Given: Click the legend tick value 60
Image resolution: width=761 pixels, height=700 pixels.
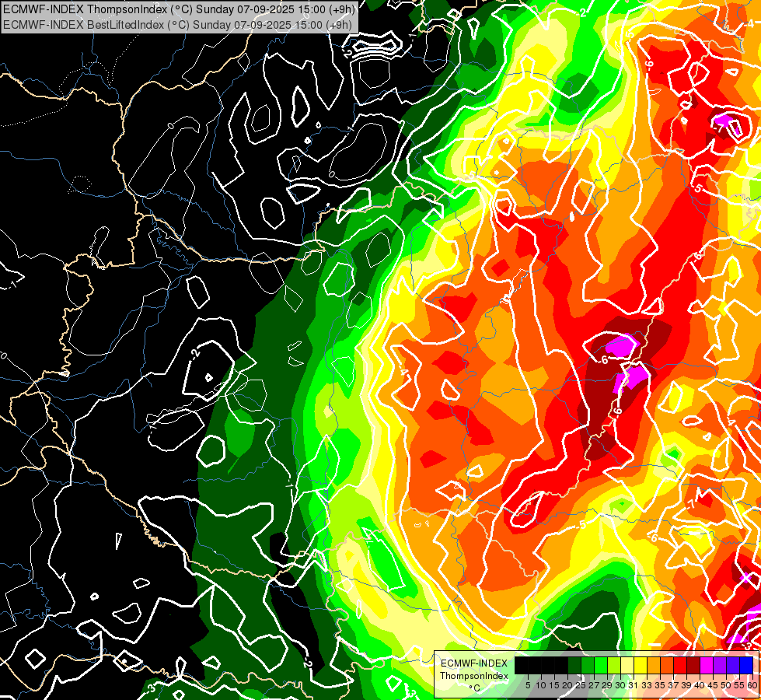Looking at the screenshot, I should pos(752,685).
